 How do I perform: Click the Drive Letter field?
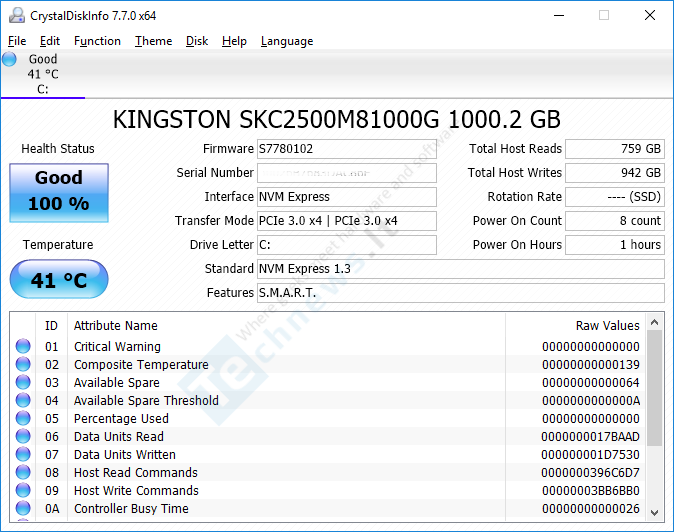click(x=347, y=245)
